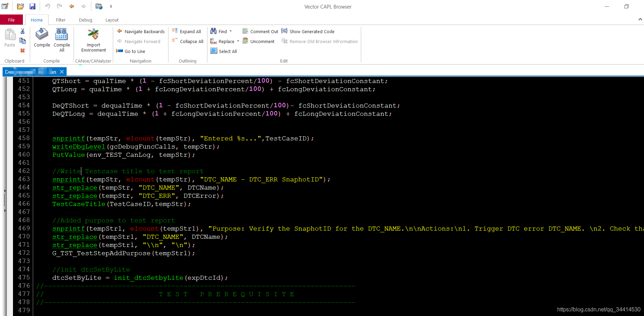644x316 pixels.
Task: Collapse the ribbon with the chevron
Action: 640,19
